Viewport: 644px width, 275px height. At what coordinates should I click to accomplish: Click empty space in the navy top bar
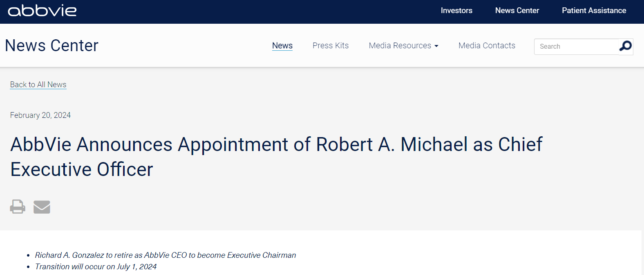(253, 11)
